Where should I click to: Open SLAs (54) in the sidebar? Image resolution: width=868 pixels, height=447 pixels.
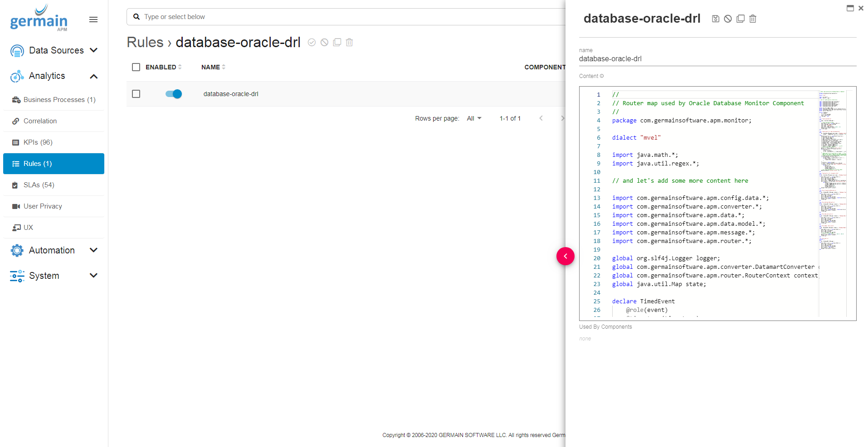tap(39, 185)
